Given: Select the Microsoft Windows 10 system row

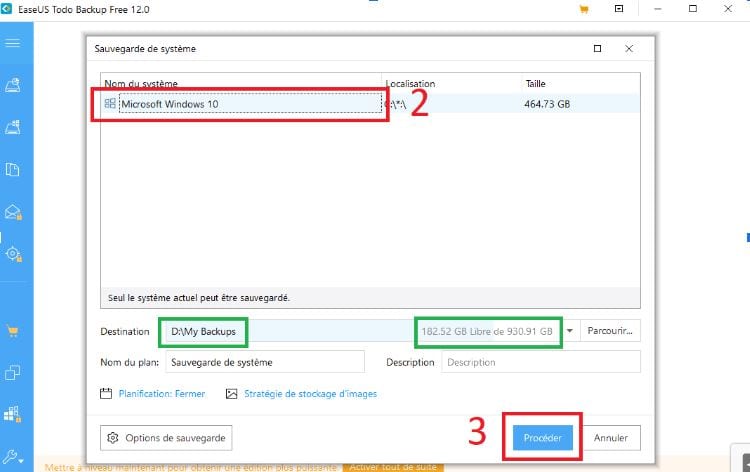Looking at the screenshot, I should coord(370,104).
